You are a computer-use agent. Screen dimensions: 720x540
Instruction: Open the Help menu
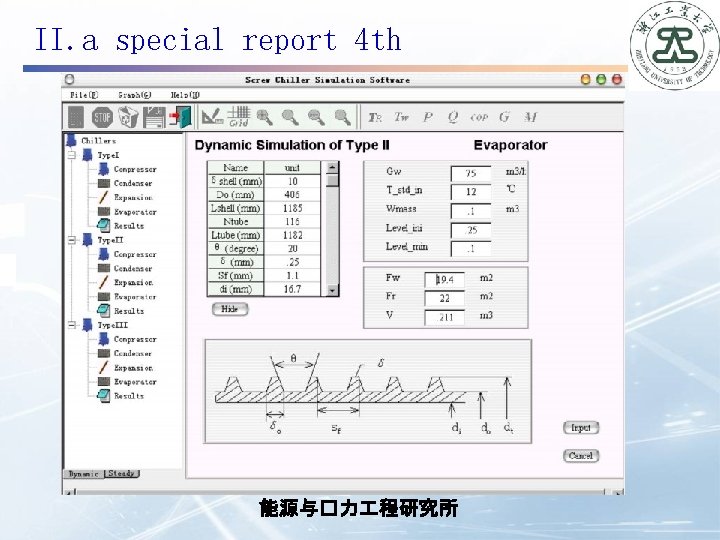(185, 95)
